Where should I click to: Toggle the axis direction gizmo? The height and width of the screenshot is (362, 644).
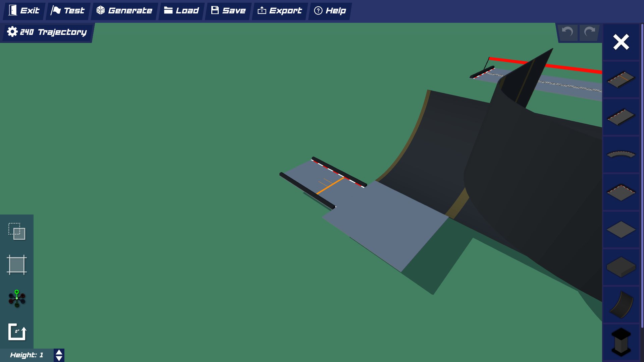[17, 298]
